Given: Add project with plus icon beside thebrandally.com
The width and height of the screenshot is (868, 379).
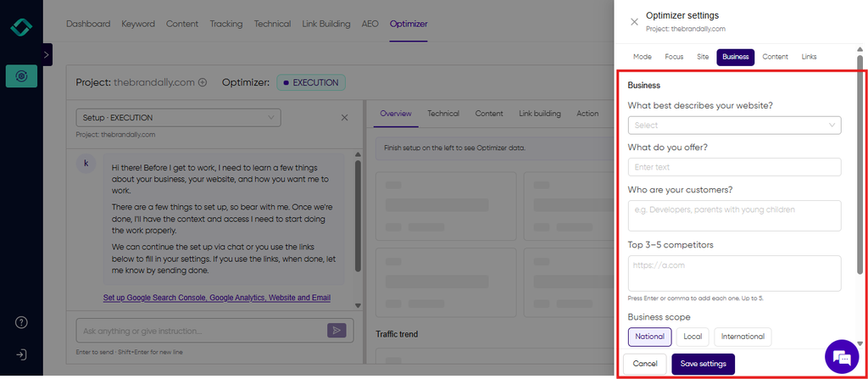Looking at the screenshot, I should point(203,82).
